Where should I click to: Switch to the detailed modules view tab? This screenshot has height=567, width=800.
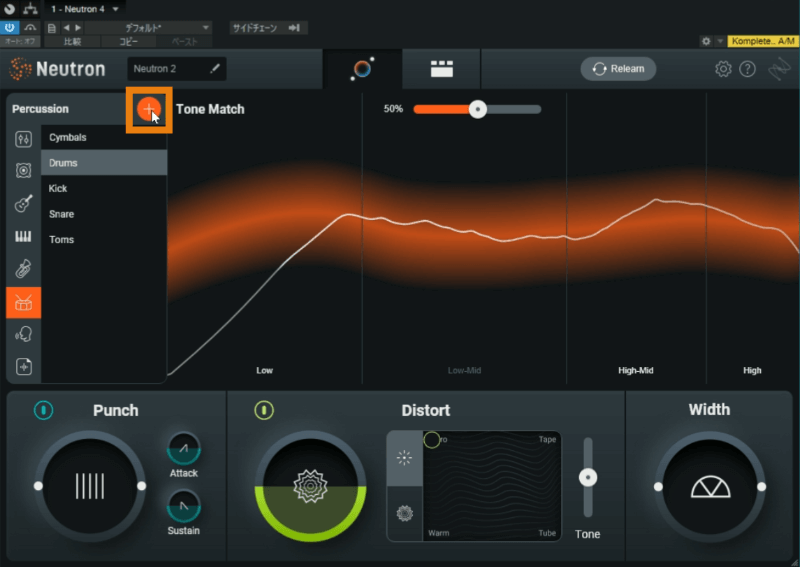441,69
